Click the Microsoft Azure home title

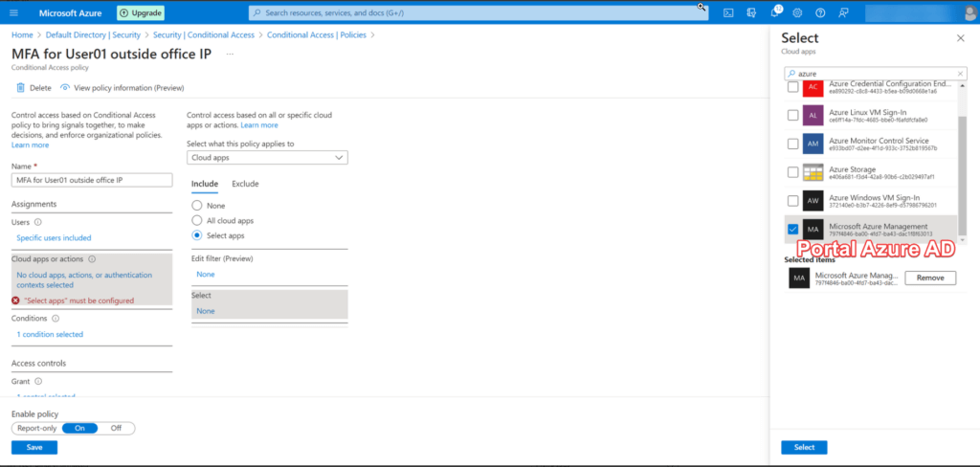click(x=71, y=12)
